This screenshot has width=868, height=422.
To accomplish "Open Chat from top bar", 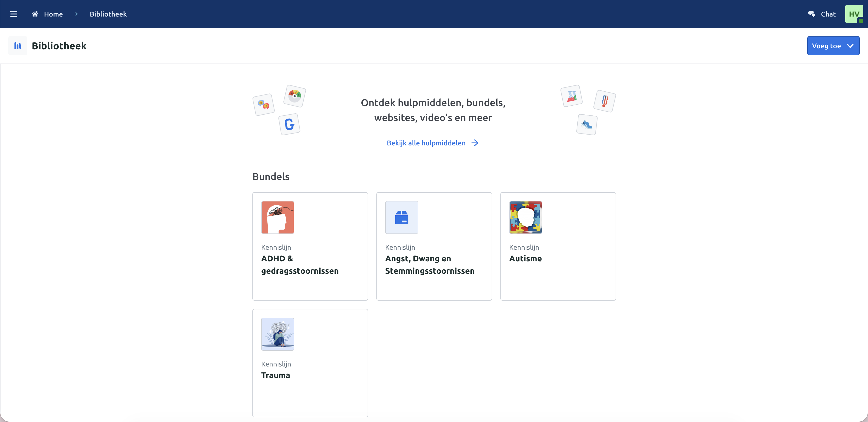I will (x=828, y=14).
